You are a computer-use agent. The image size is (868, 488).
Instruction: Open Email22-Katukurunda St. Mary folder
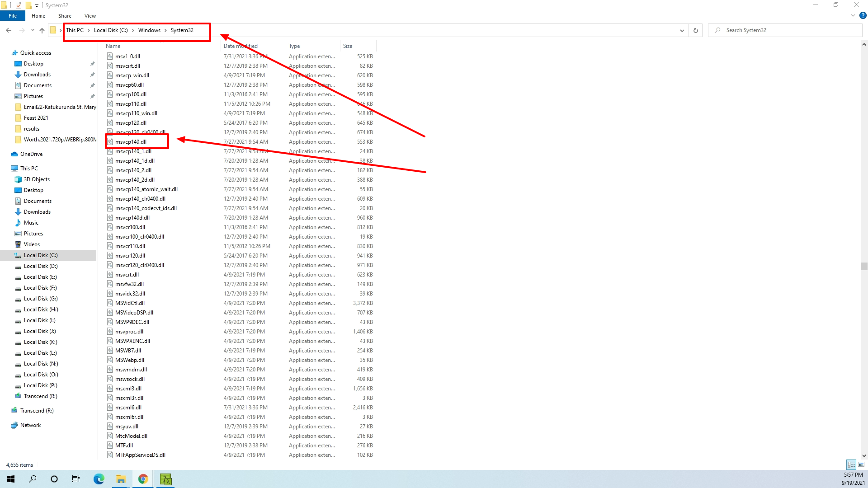point(60,107)
